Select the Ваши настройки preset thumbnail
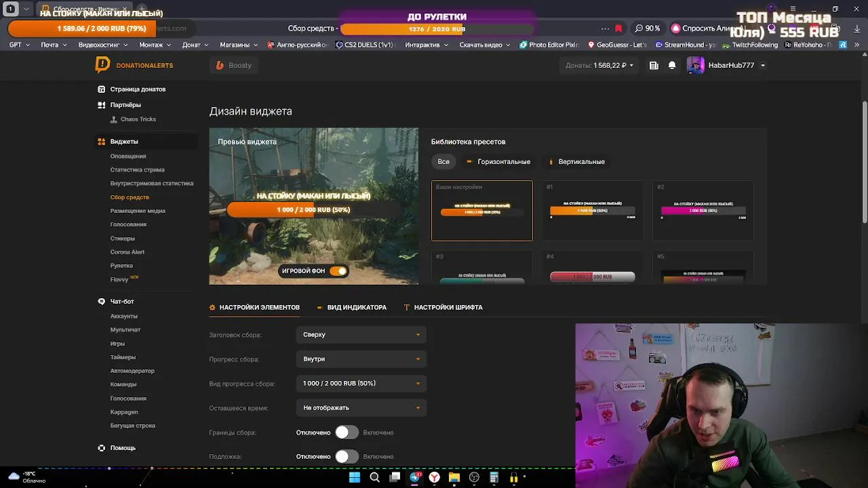The image size is (868, 488). [x=482, y=211]
